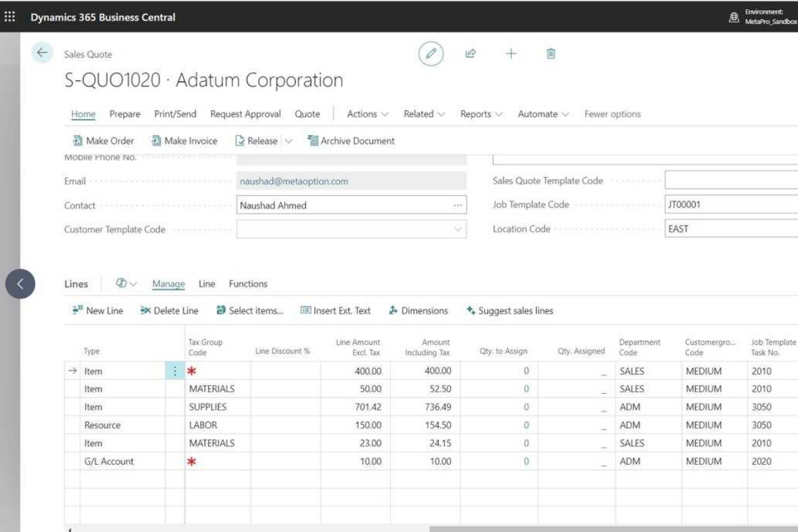Select the Manage tab in Lines

[x=168, y=284]
